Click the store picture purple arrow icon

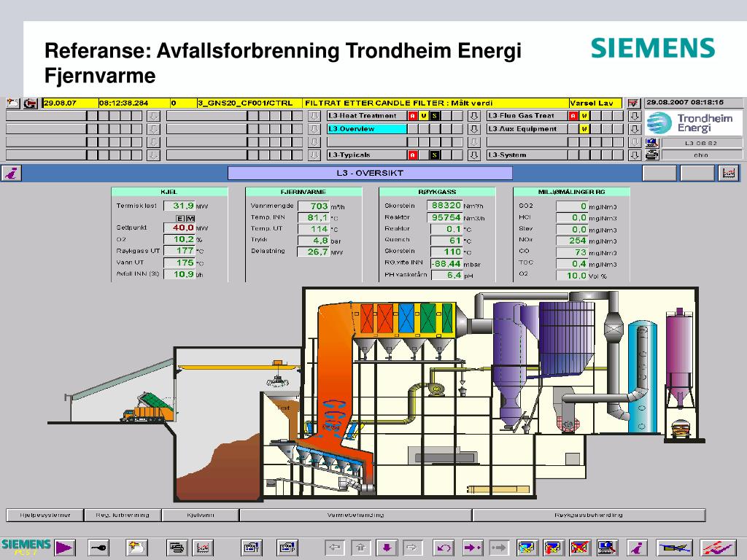tap(473, 548)
